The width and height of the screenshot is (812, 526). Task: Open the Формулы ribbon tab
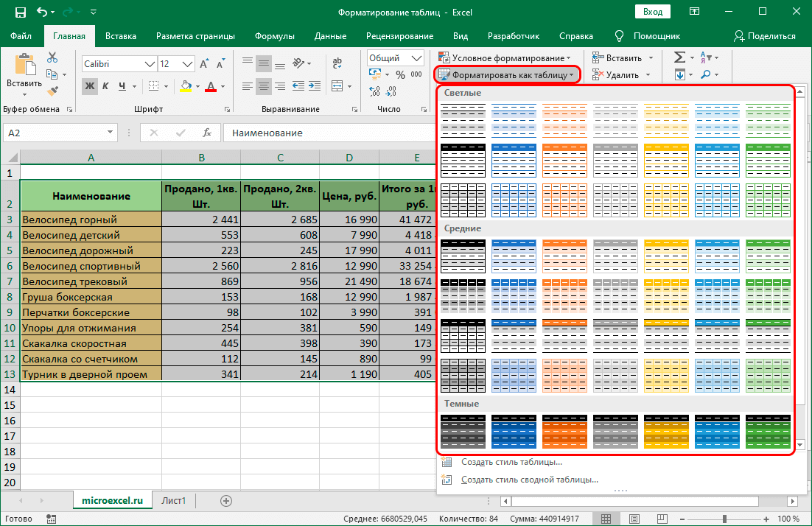click(x=274, y=35)
